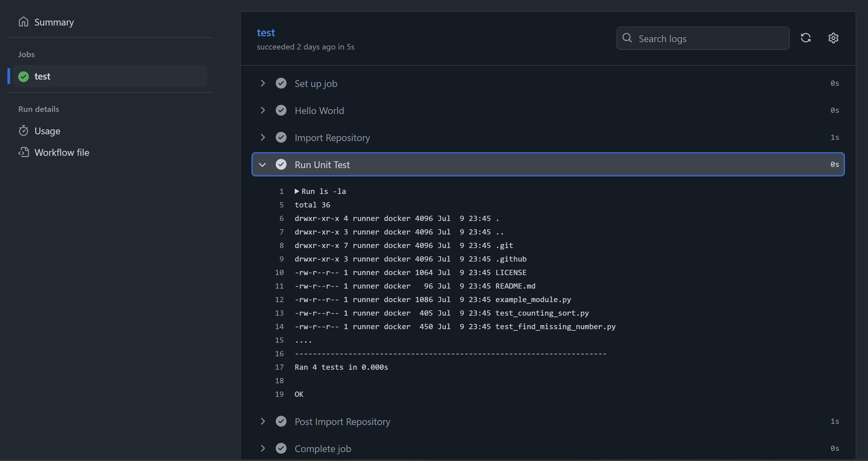Click the magnifier icon in Search logs
The height and width of the screenshot is (461, 868).
627,38
